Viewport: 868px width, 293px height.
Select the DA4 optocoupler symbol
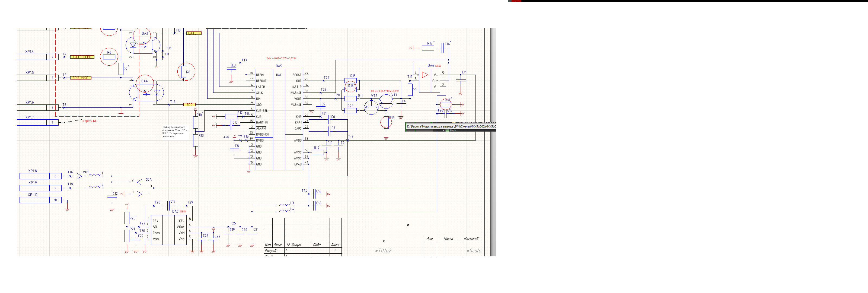pos(146,92)
